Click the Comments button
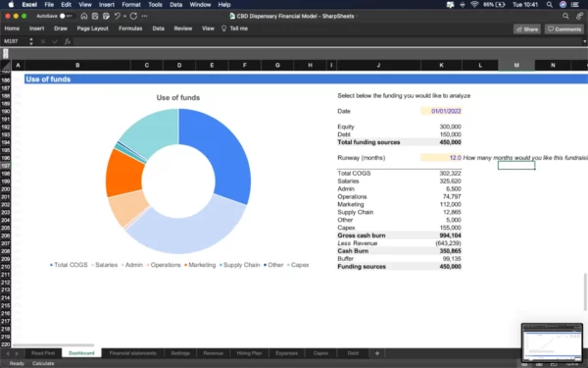The image size is (588, 368). coord(564,29)
